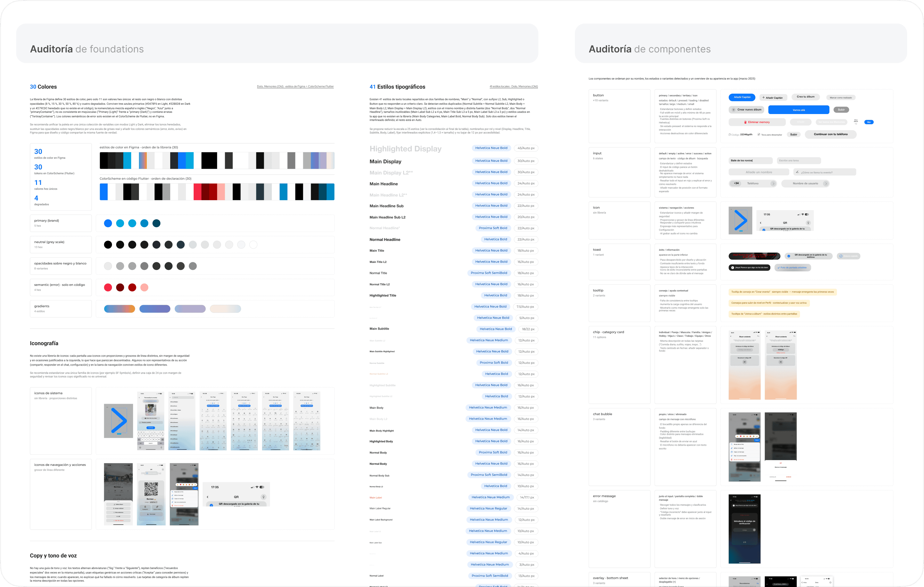The height and width of the screenshot is (587, 924).
Task: Click the wide blue 'Vamos allá' button
Action: pyautogui.click(x=799, y=110)
